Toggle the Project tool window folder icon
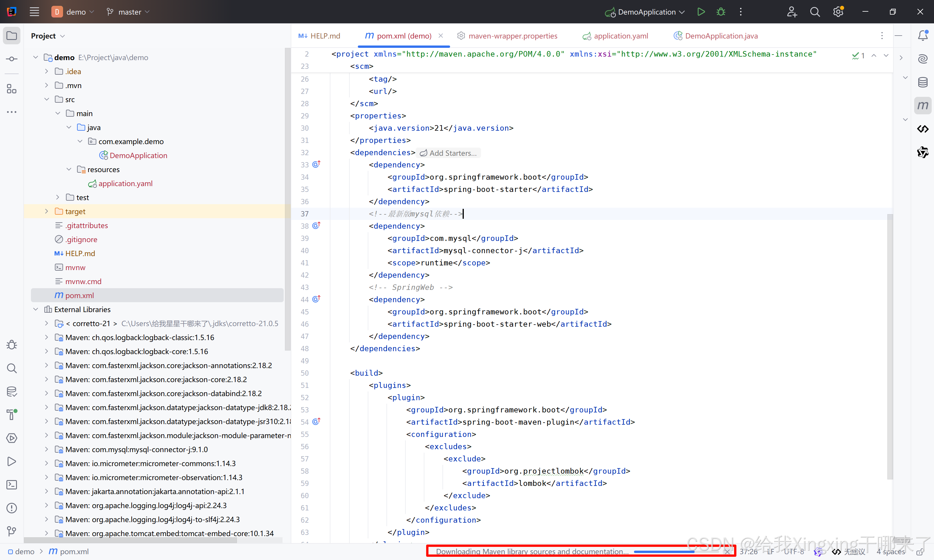Screen dimensions: 934x560 pos(12,36)
